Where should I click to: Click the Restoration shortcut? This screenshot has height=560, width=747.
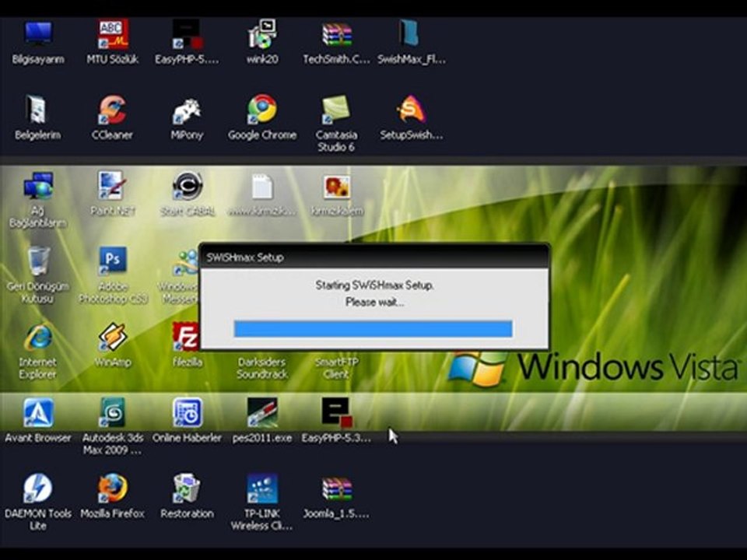click(x=187, y=488)
